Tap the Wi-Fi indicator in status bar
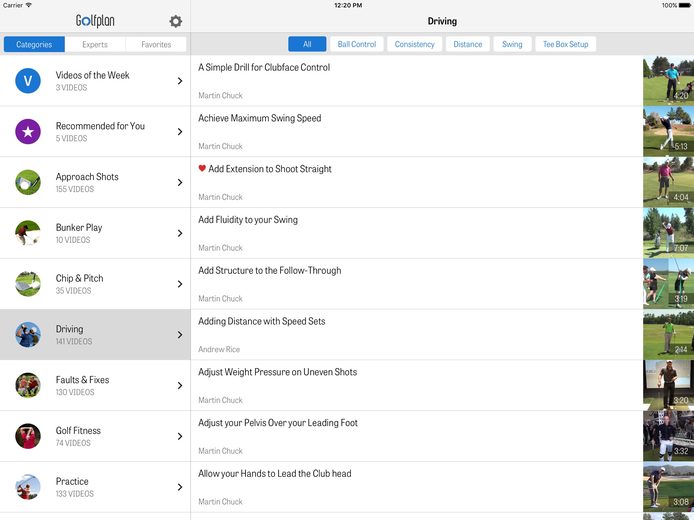The height and width of the screenshot is (520, 694). [x=29, y=5]
